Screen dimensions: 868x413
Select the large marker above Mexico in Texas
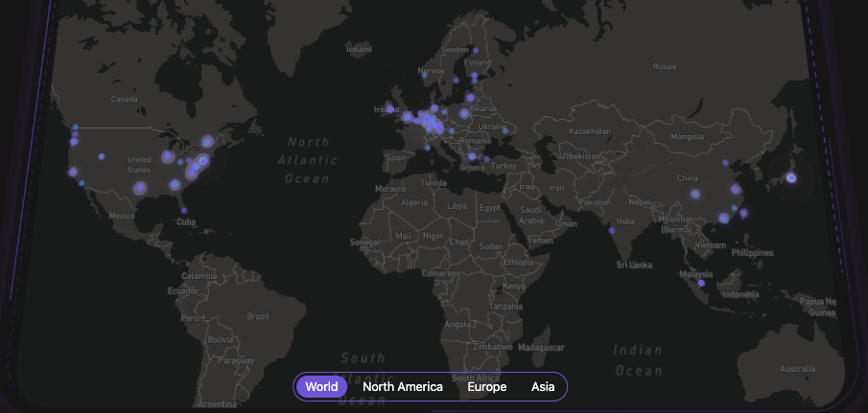point(140,188)
